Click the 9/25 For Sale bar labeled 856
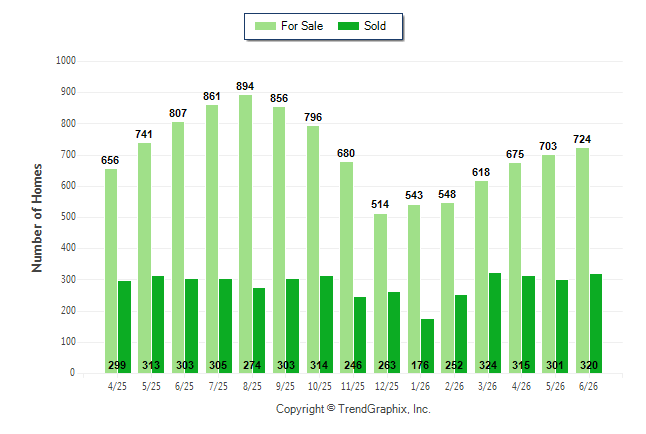The image size is (646, 434). [x=279, y=240]
